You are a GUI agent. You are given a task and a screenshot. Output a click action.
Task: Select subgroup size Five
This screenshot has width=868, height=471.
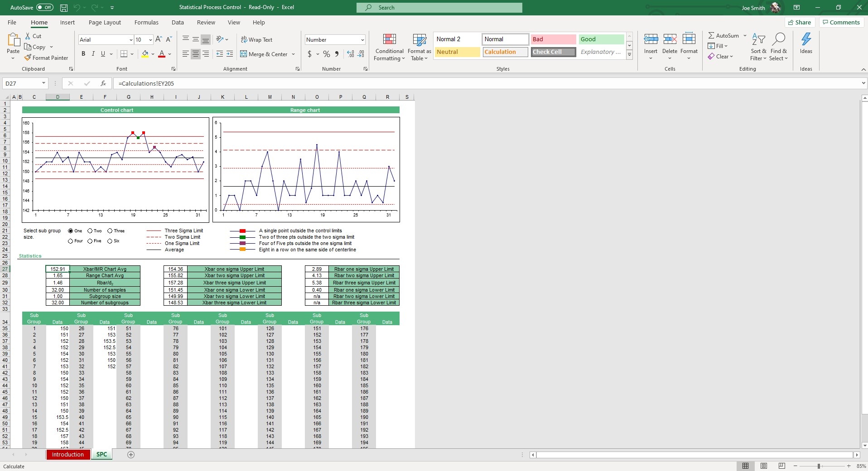coord(89,241)
